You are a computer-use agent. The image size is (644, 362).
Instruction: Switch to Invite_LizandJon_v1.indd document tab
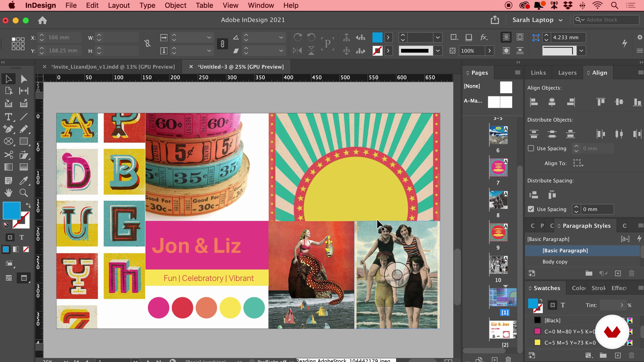pos(113,67)
